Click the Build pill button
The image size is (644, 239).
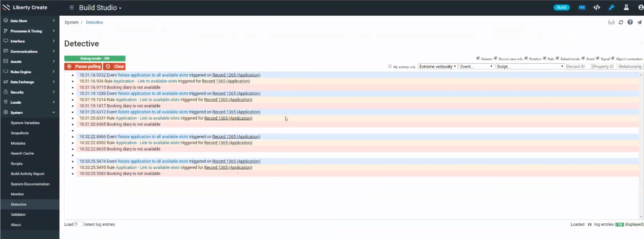coord(561,7)
